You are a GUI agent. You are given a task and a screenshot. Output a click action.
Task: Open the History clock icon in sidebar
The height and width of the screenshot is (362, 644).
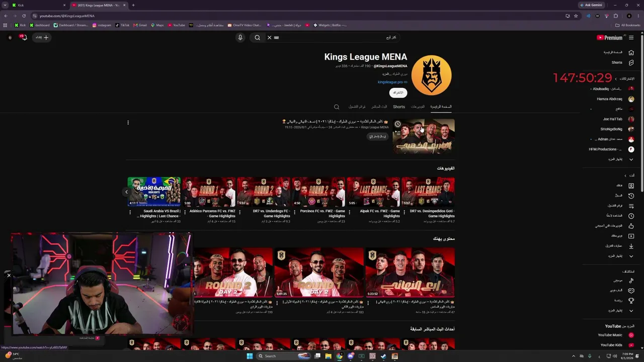pyautogui.click(x=631, y=196)
